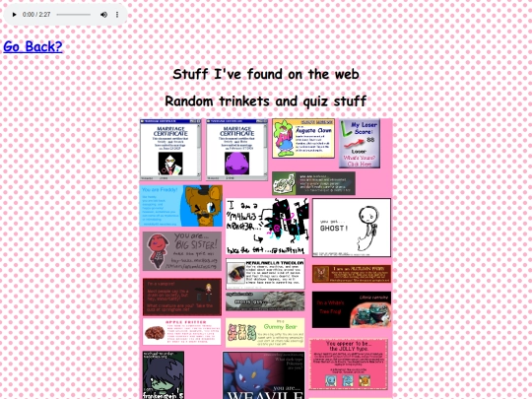The height and width of the screenshot is (399, 532).
Task: Click the scribbled monster drawing badge
Action: 267,227
